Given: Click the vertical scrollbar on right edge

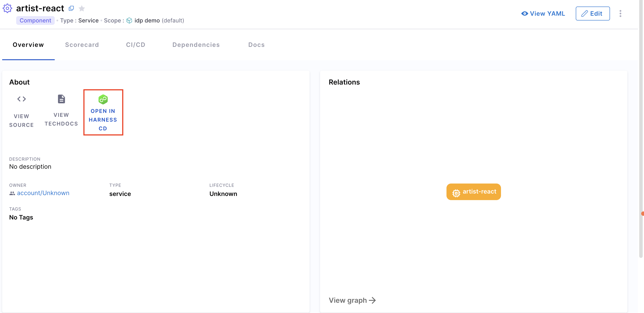Looking at the screenshot, I should pos(641,125).
